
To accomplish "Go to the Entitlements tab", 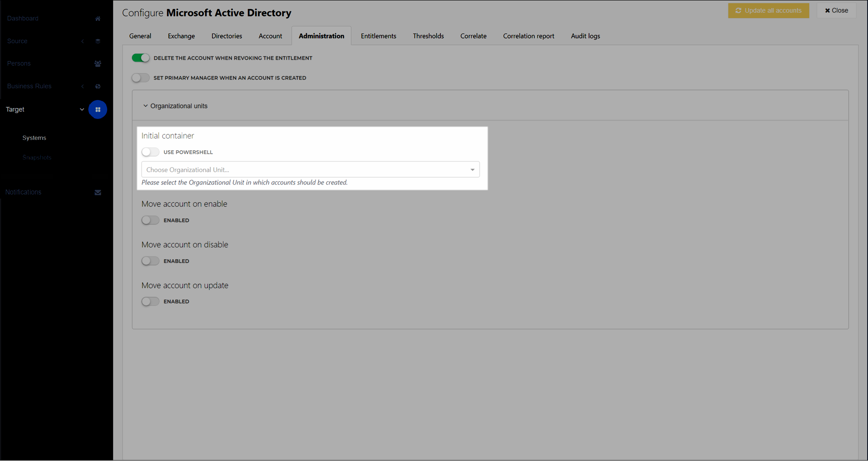I will pos(378,36).
